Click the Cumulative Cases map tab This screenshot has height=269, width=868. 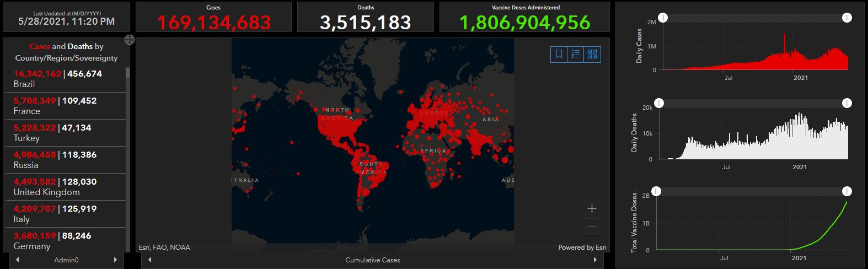tap(372, 260)
